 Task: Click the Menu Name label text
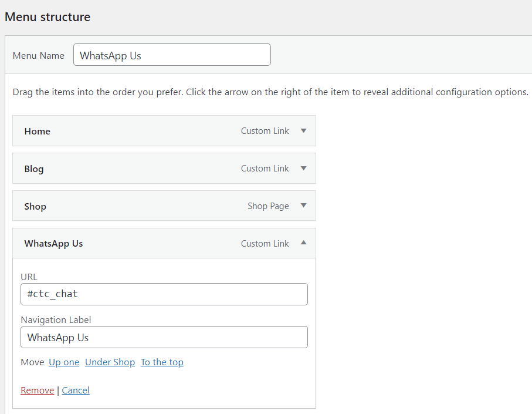(39, 56)
